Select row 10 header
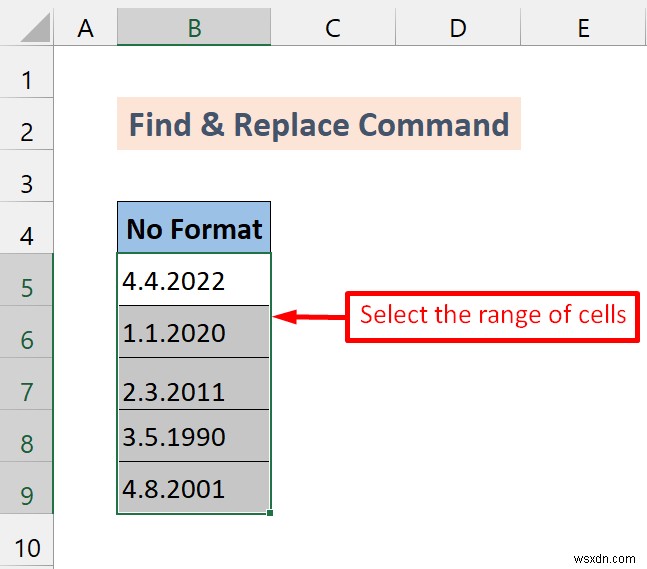Image resolution: width=647 pixels, height=569 pixels. (26, 540)
